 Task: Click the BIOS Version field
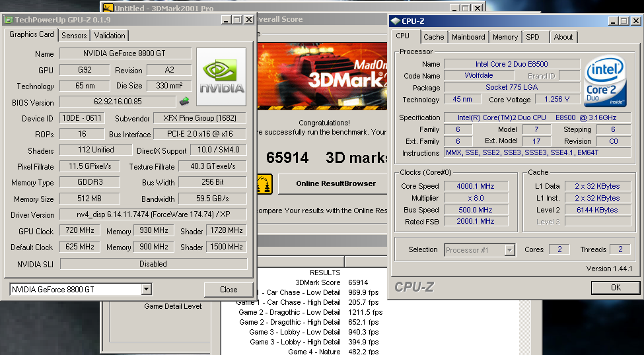pyautogui.click(x=118, y=102)
